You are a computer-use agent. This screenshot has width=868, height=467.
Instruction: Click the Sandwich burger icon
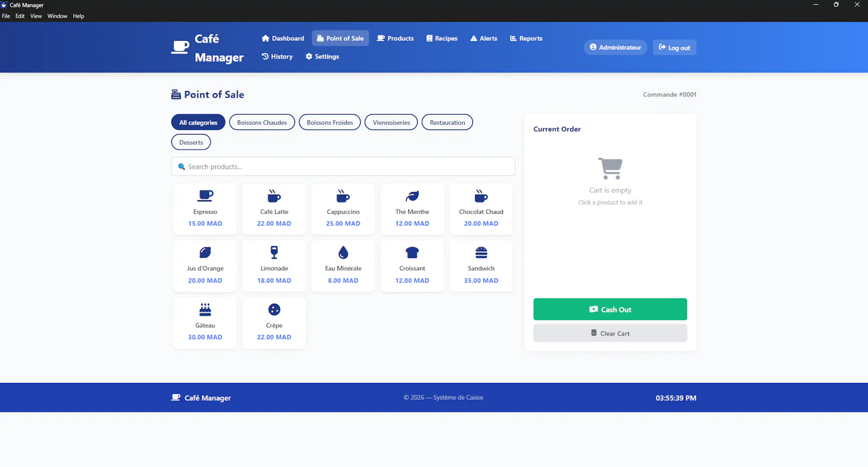tap(481, 252)
